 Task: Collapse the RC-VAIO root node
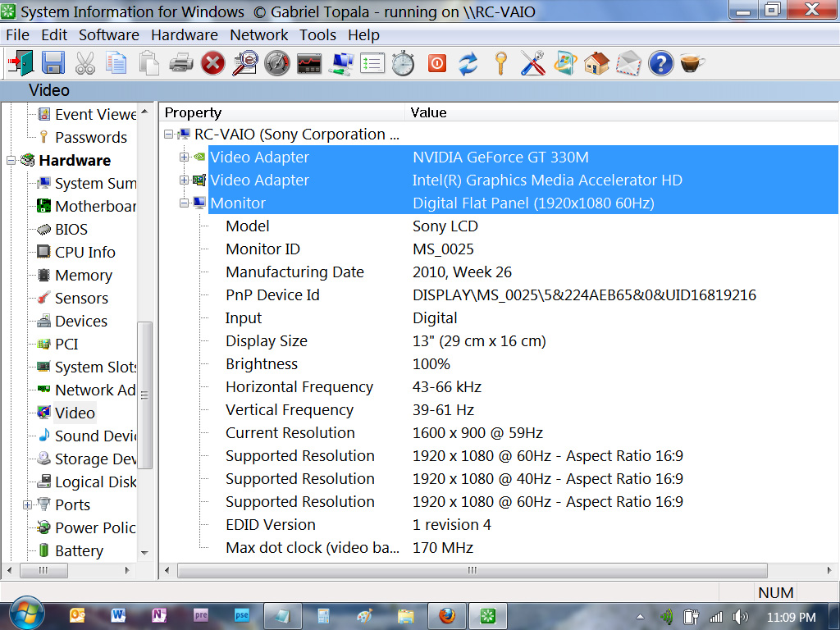(169, 134)
